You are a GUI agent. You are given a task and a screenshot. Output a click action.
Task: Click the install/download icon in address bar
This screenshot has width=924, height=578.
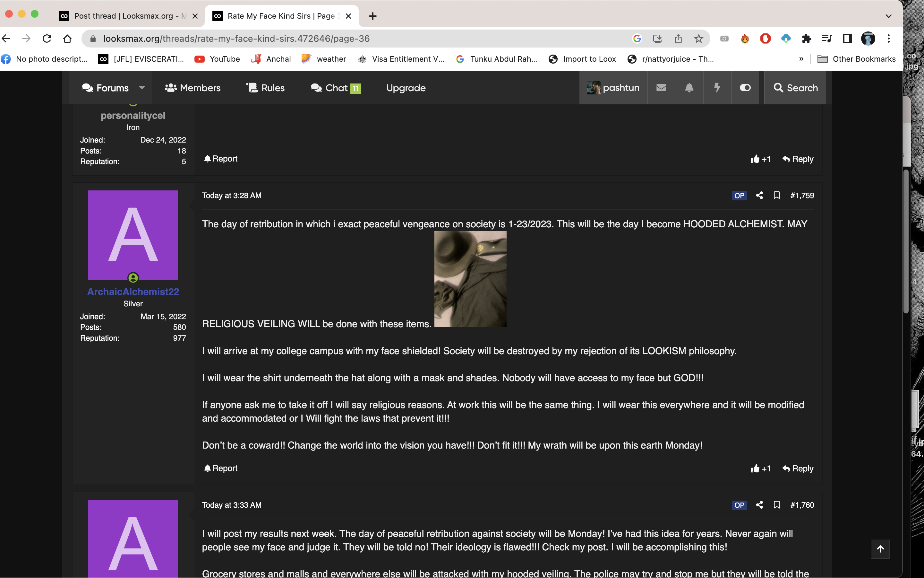click(657, 39)
